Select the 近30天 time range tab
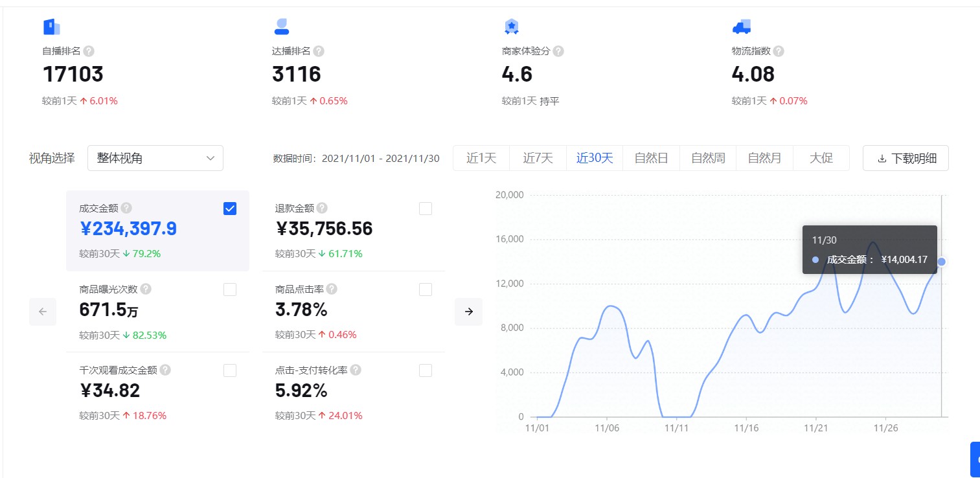The height and width of the screenshot is (478, 980). (595, 158)
